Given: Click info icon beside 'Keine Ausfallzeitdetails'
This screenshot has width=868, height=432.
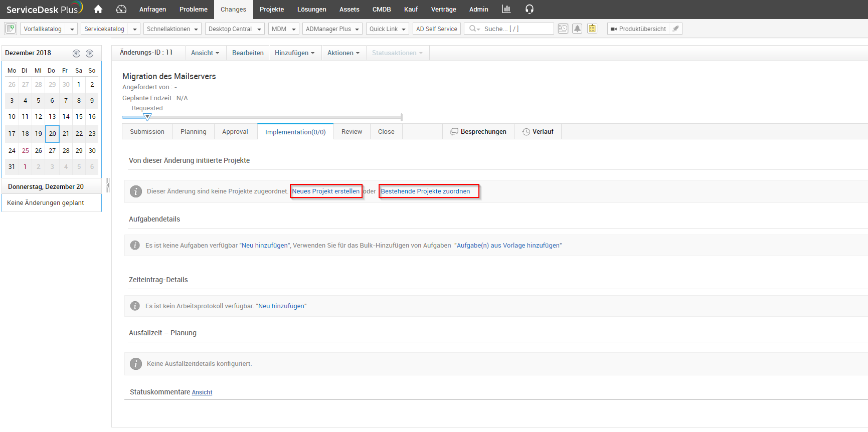Looking at the screenshot, I should point(136,364).
